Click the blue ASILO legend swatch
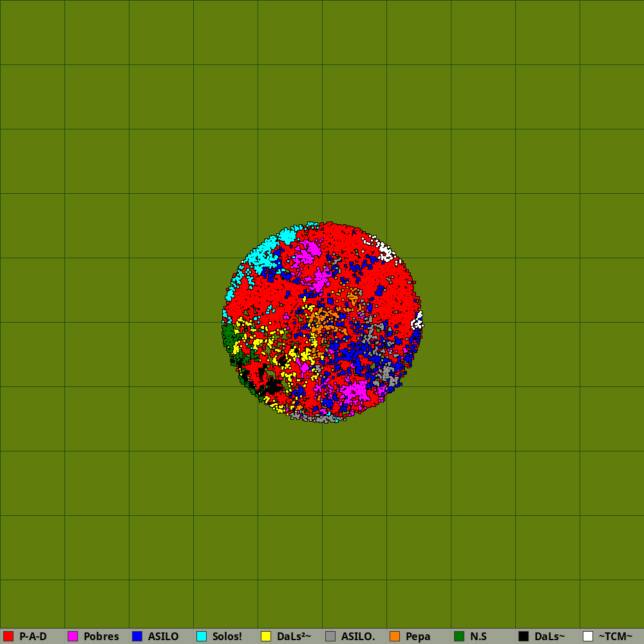 (x=137, y=636)
